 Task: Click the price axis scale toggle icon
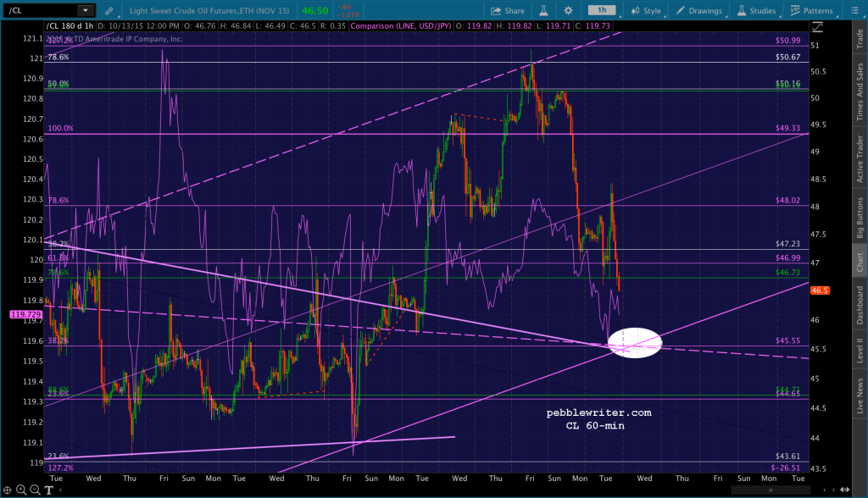pos(817,27)
